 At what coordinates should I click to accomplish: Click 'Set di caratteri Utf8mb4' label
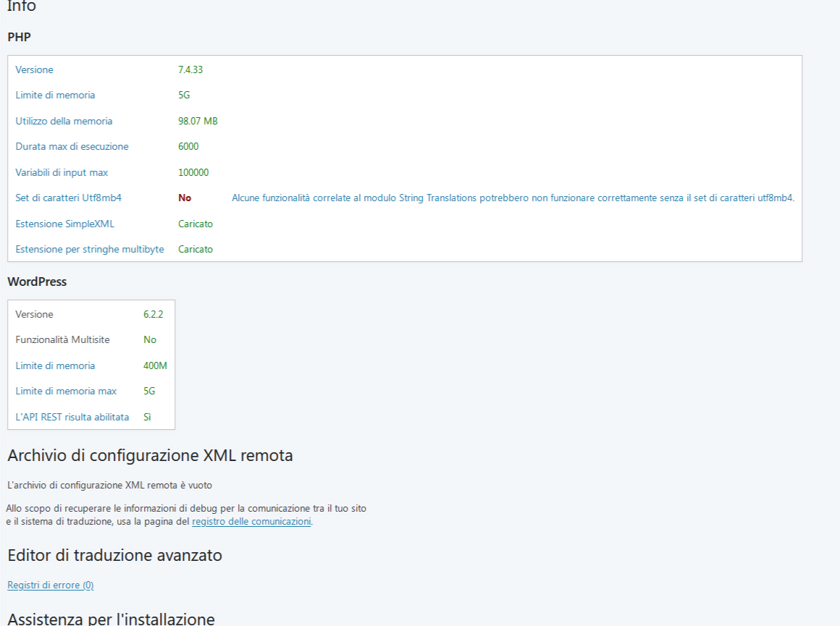[x=69, y=198]
